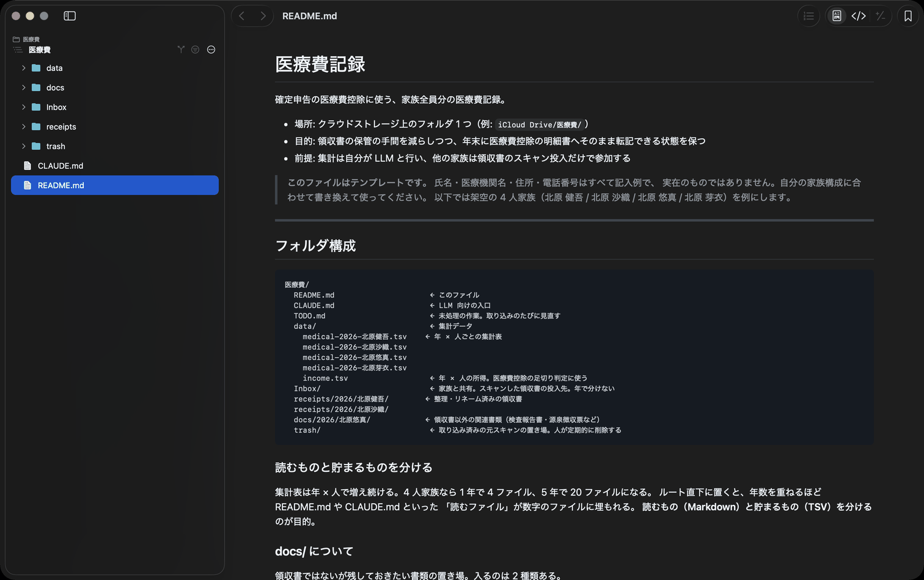Click data/ line in code block
Screen dimensions: 924x580
(305, 326)
